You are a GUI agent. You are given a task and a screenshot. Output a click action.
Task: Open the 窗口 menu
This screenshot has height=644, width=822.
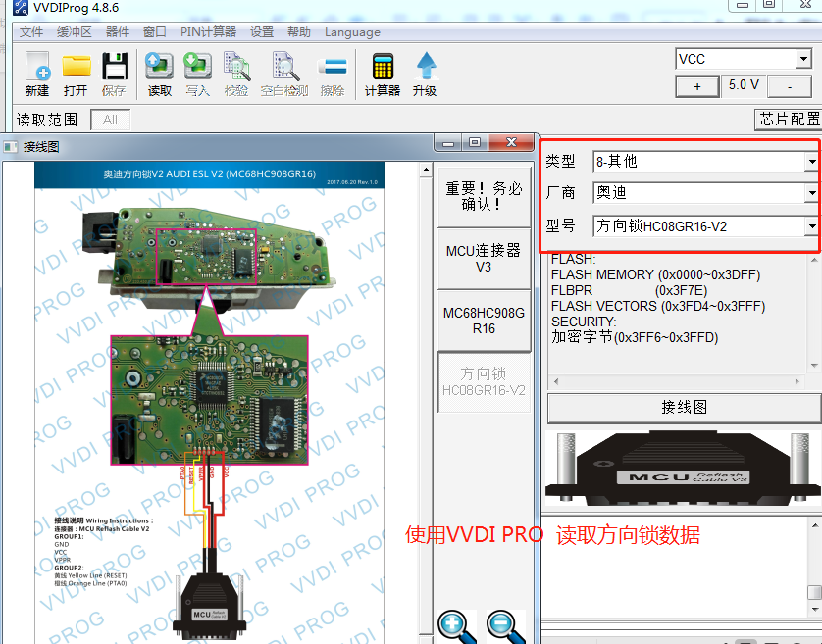point(155,32)
